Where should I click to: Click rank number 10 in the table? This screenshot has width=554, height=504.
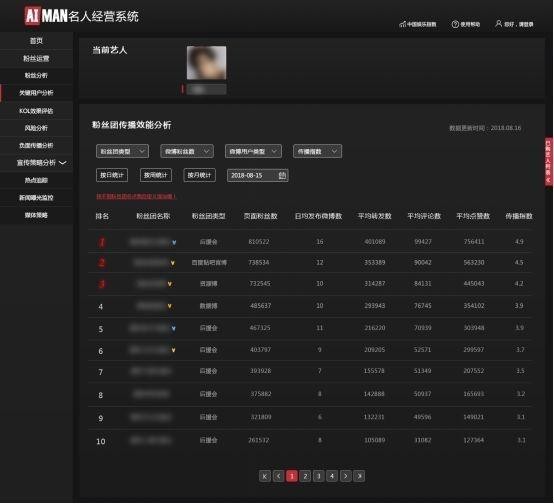[101, 442]
